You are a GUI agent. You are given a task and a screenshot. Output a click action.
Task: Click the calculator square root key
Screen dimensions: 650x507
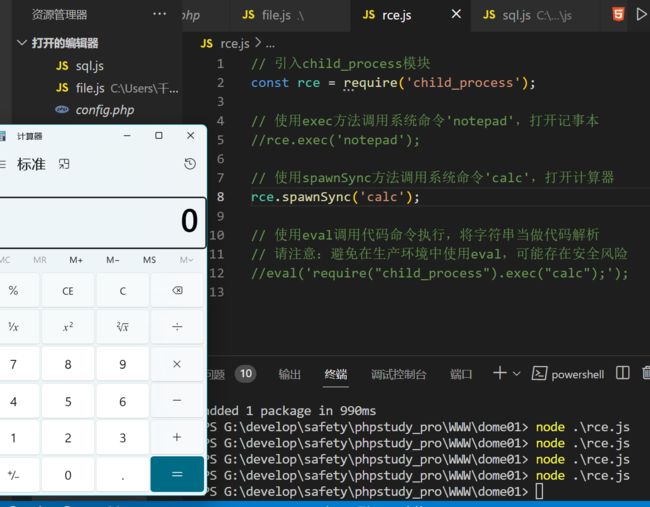click(x=123, y=327)
